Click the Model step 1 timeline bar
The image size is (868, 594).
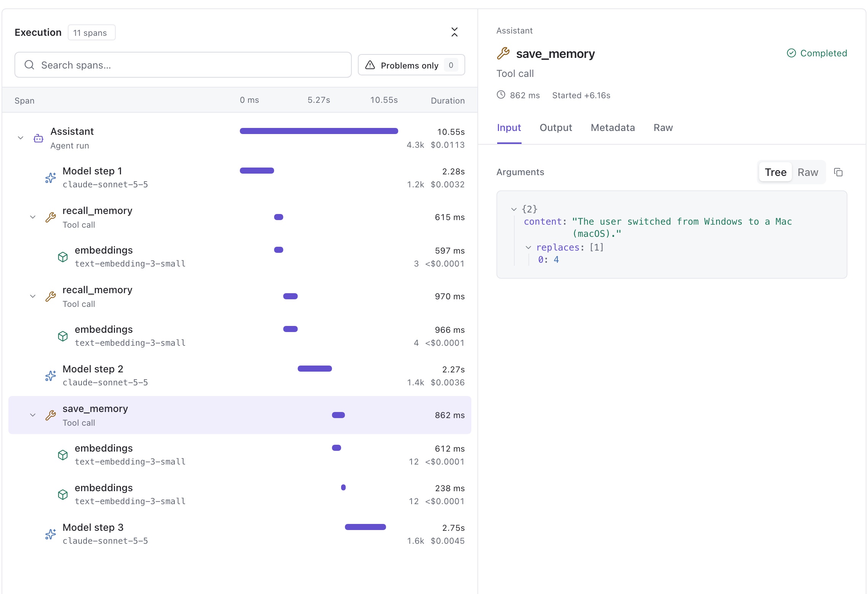coord(257,171)
